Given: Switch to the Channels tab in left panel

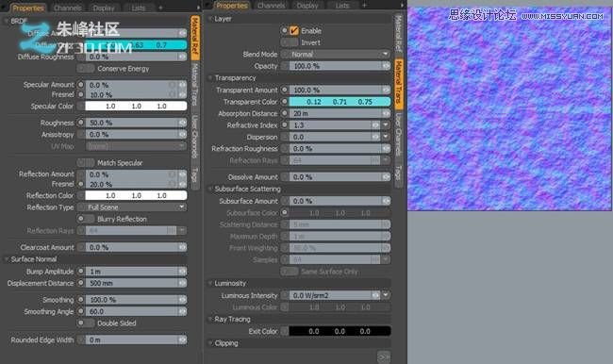Looking at the screenshot, I should [x=67, y=8].
